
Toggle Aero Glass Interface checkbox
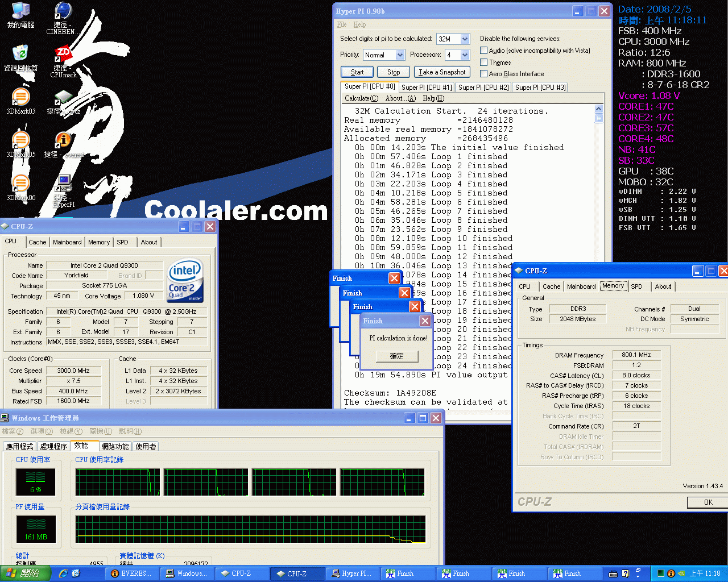484,74
